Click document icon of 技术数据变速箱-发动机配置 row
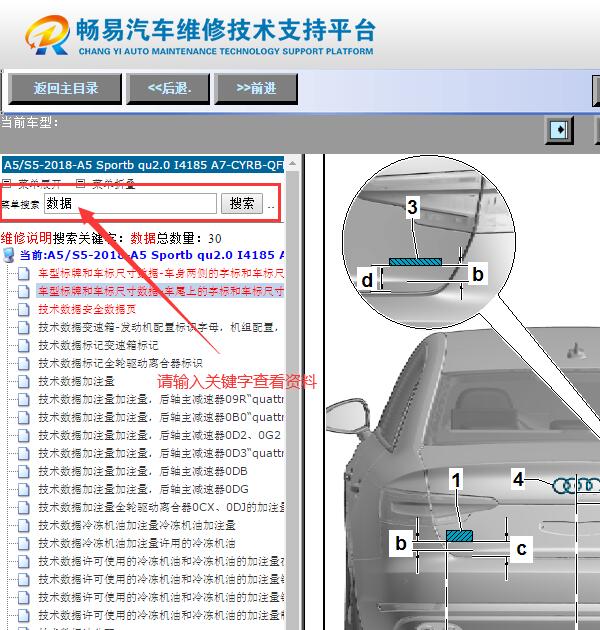 coord(24,327)
